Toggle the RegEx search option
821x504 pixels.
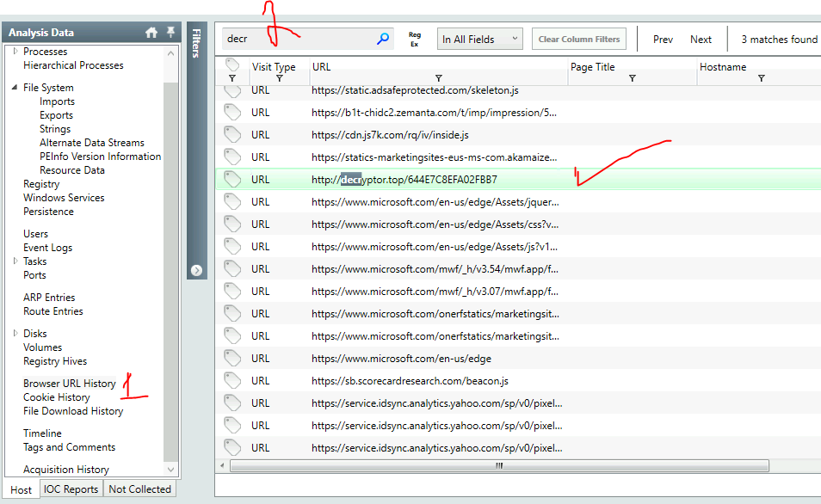[415, 39]
